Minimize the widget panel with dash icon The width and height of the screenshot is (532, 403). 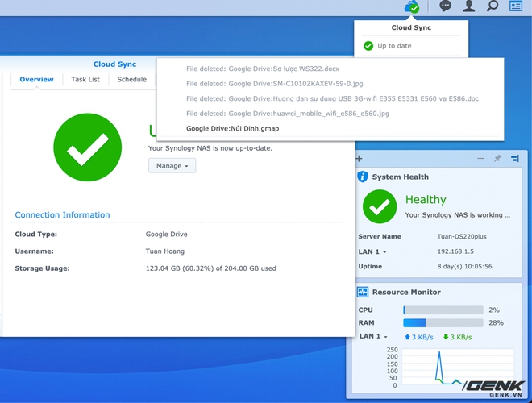click(x=480, y=159)
